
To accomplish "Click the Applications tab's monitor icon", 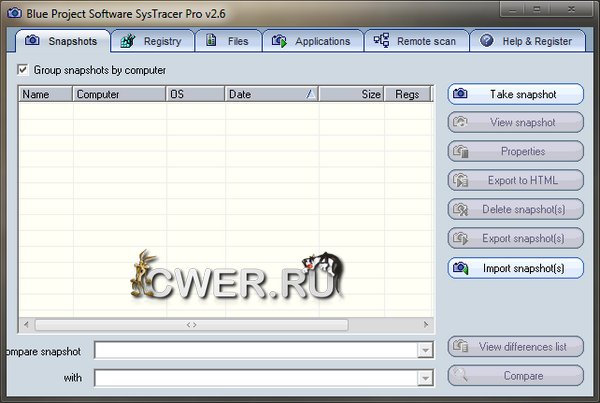I will coord(278,41).
